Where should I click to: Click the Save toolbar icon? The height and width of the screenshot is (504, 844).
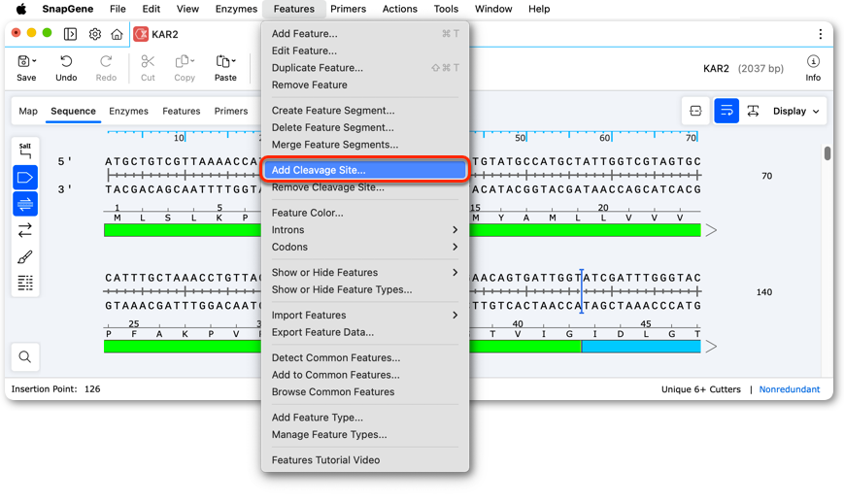[x=23, y=61]
